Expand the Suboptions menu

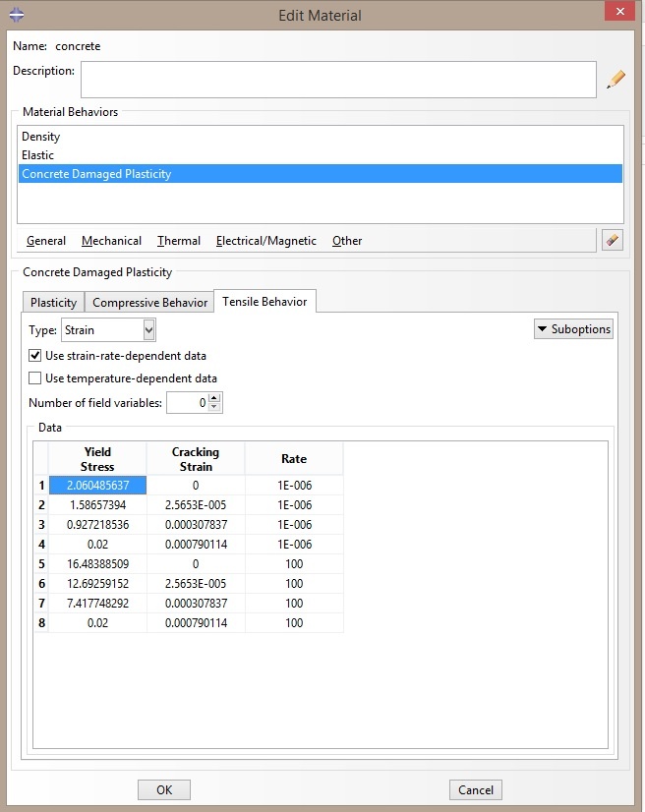click(573, 329)
